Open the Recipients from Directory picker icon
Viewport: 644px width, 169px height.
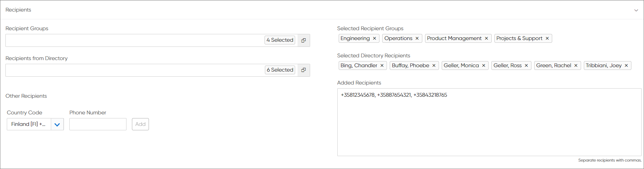point(304,70)
